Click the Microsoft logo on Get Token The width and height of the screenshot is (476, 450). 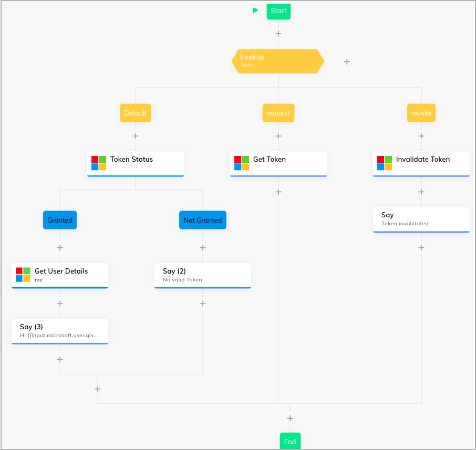[242, 163]
